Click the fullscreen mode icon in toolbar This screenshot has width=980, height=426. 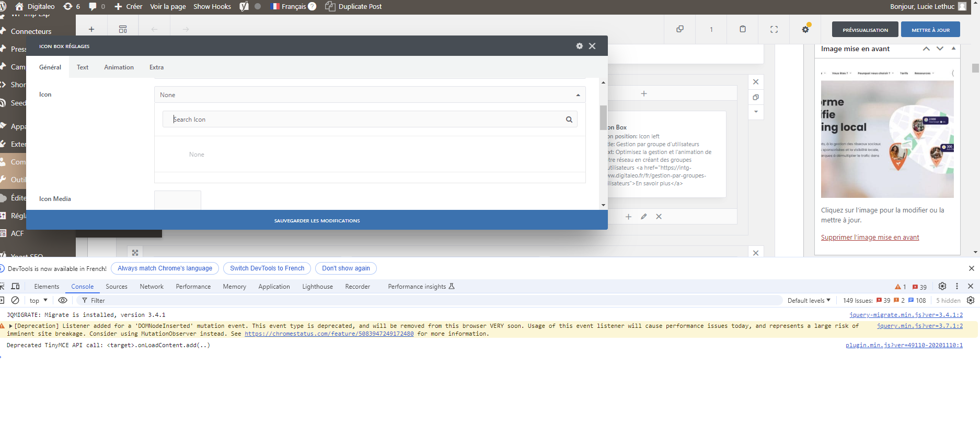[774, 29]
